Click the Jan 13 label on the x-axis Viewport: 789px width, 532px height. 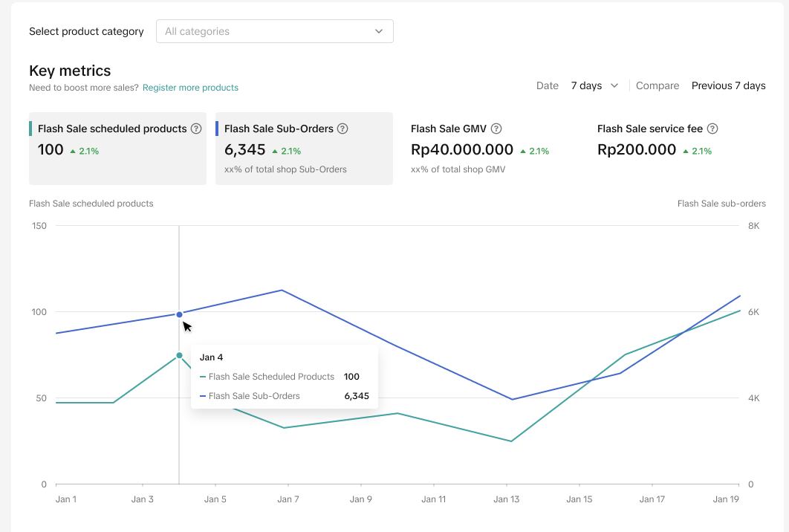pyautogui.click(x=507, y=499)
